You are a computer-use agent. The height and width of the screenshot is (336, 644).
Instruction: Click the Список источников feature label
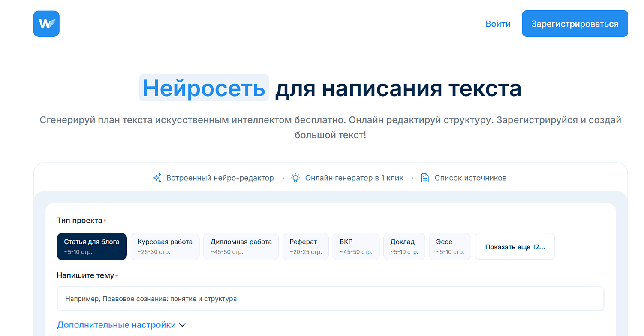pos(470,178)
